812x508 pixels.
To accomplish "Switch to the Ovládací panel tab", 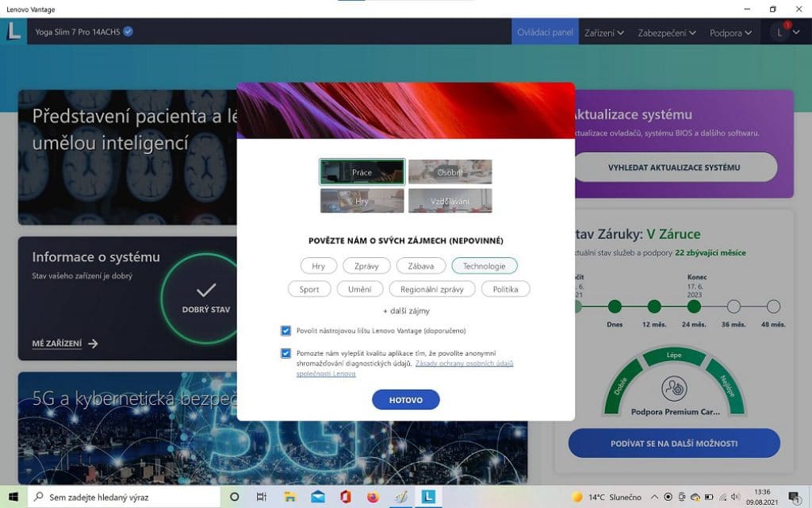I will [545, 32].
